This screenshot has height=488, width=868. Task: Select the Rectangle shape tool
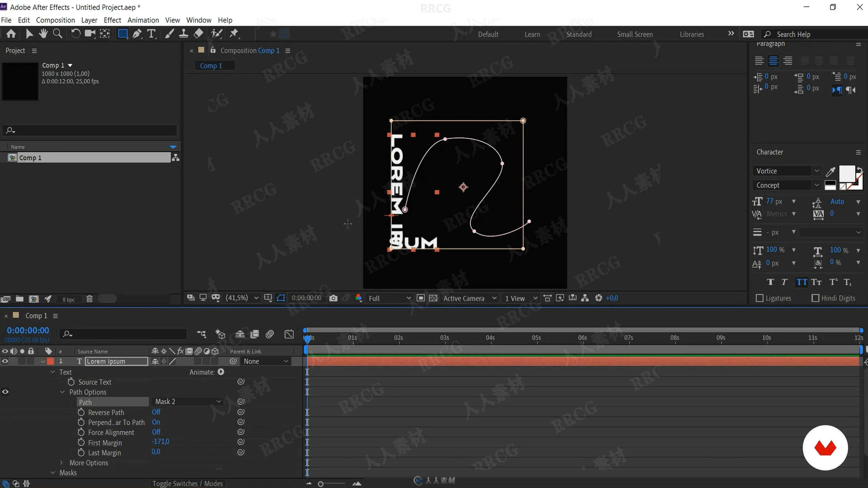tap(123, 34)
